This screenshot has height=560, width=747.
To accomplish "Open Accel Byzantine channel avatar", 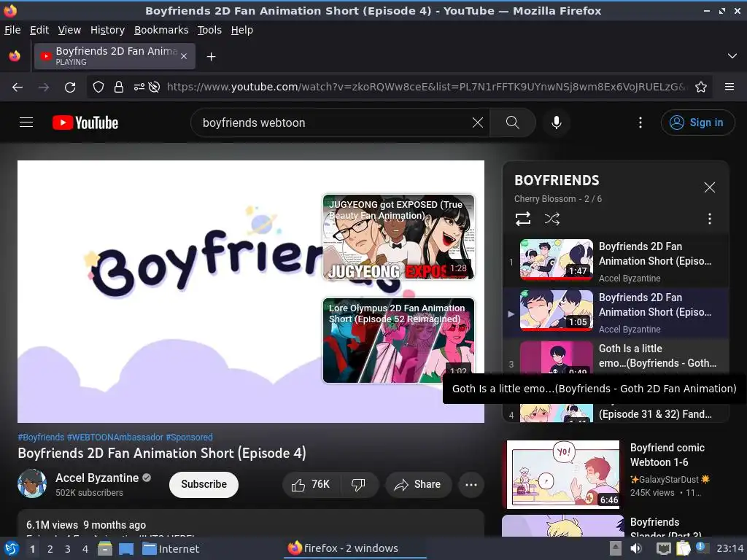I will pyautogui.click(x=32, y=483).
